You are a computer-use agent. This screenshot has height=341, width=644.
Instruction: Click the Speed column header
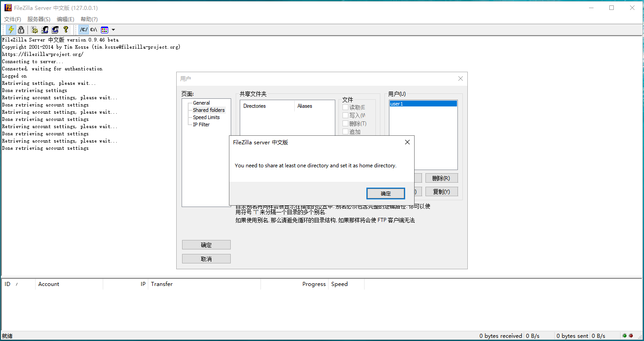point(346,284)
